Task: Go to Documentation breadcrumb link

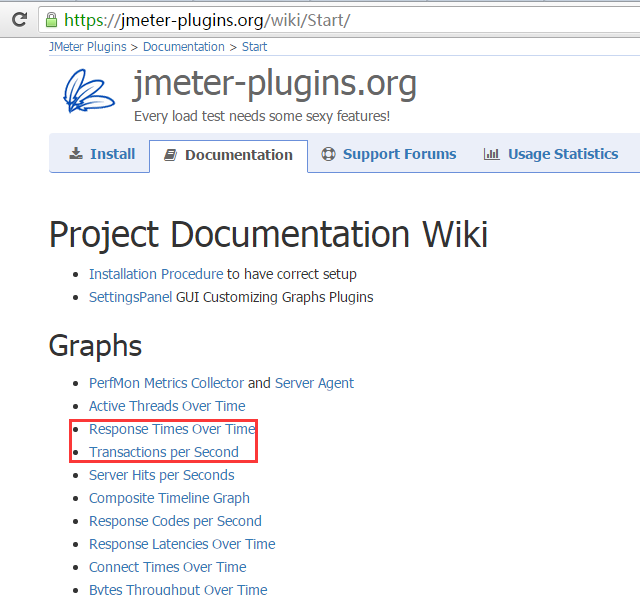Action: click(184, 47)
